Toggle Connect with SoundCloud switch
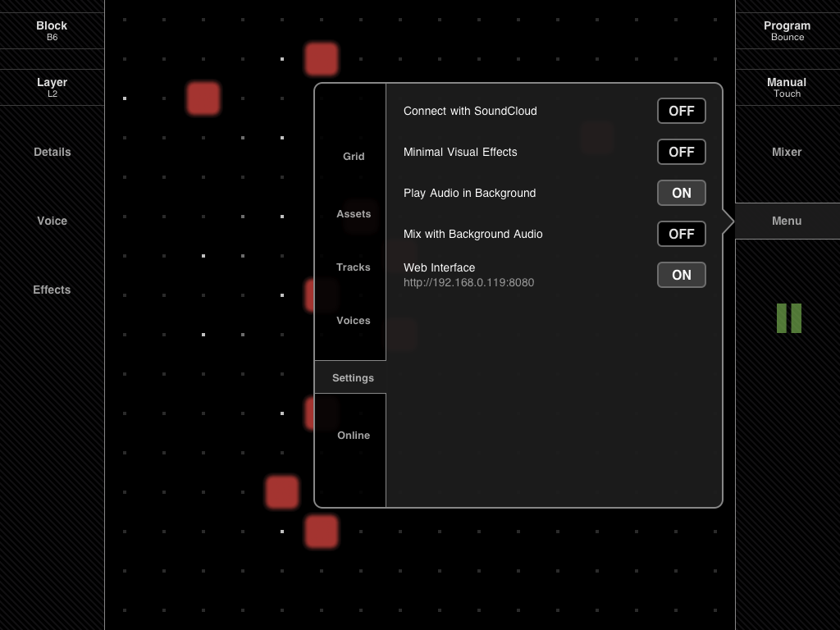This screenshot has width=840, height=630. tap(681, 111)
